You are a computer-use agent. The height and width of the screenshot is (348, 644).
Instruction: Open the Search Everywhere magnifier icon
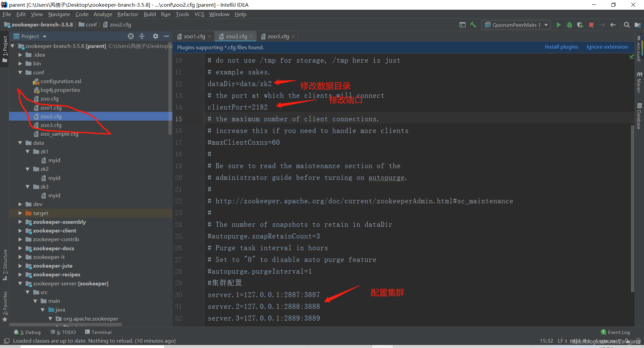click(627, 25)
